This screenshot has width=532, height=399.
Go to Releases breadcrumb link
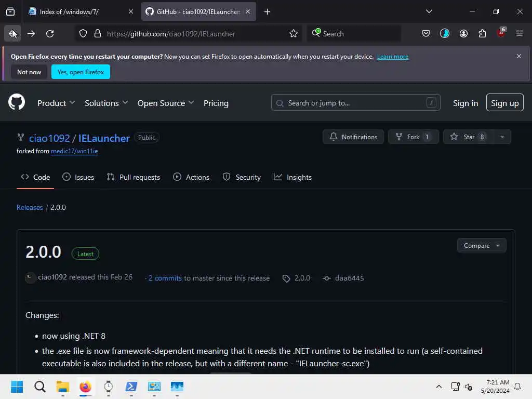coord(30,208)
